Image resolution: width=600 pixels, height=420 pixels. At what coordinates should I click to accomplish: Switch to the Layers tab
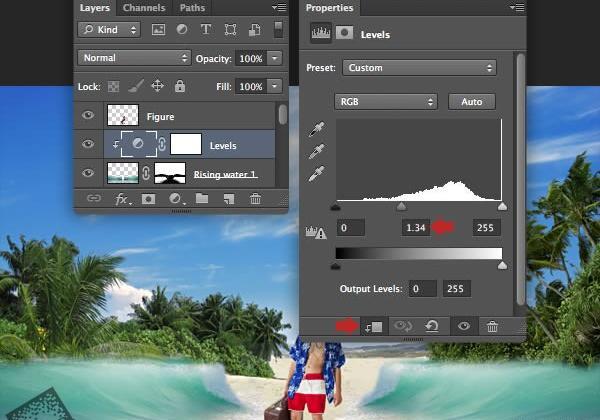tap(95, 8)
